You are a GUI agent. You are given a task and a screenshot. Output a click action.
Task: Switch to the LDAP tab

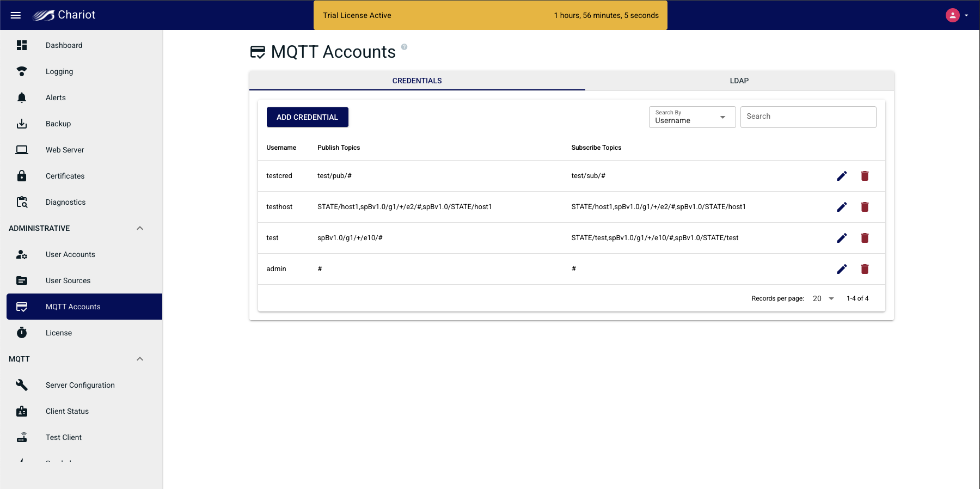tap(739, 81)
